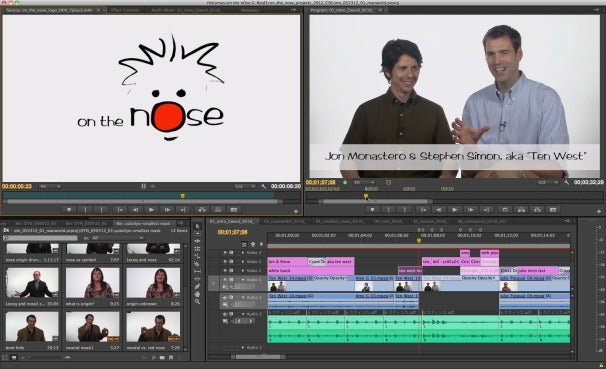Click Insert button in Source monitor
Screen dimensions: 606x369
(201, 209)
